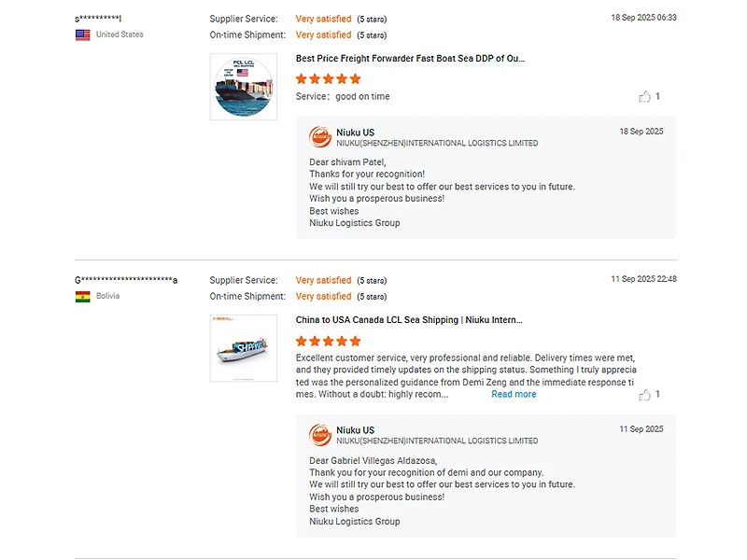This screenshot has height=560, width=747.
Task: Click United States flag icon
Action: [x=83, y=35]
